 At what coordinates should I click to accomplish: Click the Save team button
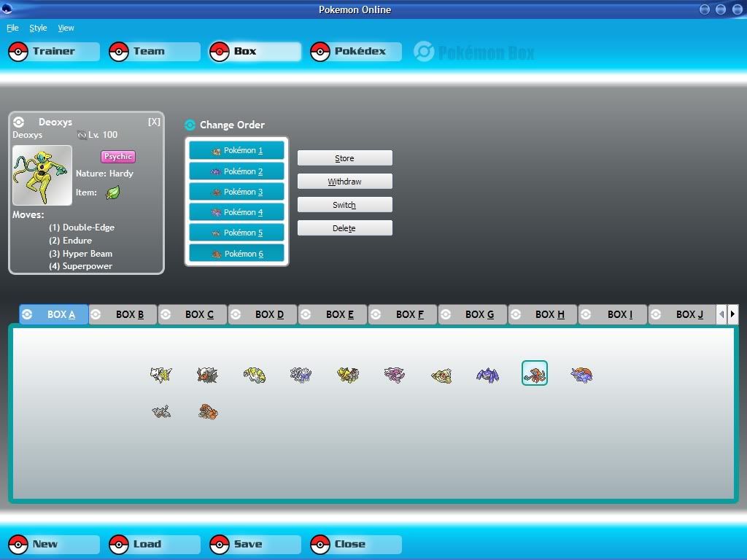[255, 544]
